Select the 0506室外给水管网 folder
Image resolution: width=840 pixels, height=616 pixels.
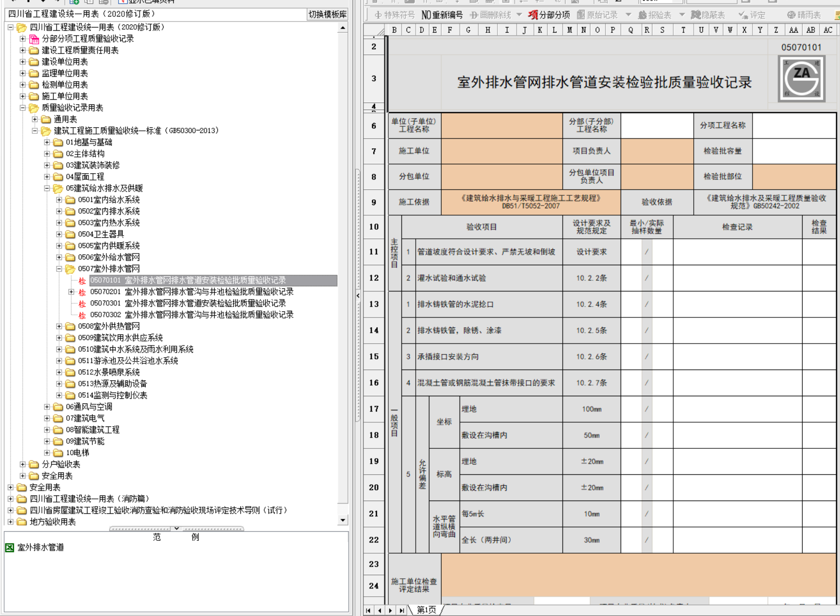[x=109, y=258]
